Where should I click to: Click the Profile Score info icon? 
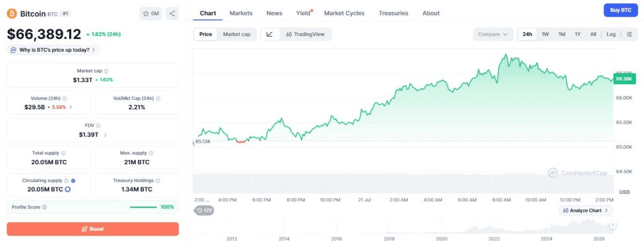pyautogui.click(x=45, y=207)
